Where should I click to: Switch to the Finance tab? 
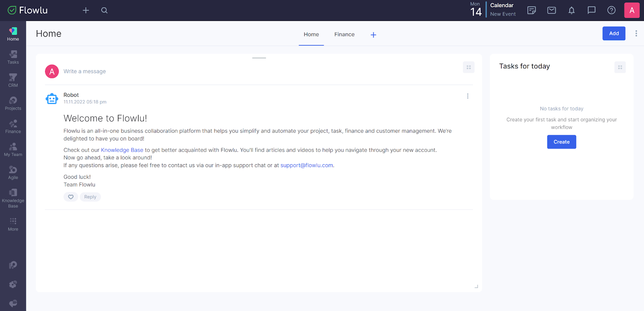[x=344, y=35]
